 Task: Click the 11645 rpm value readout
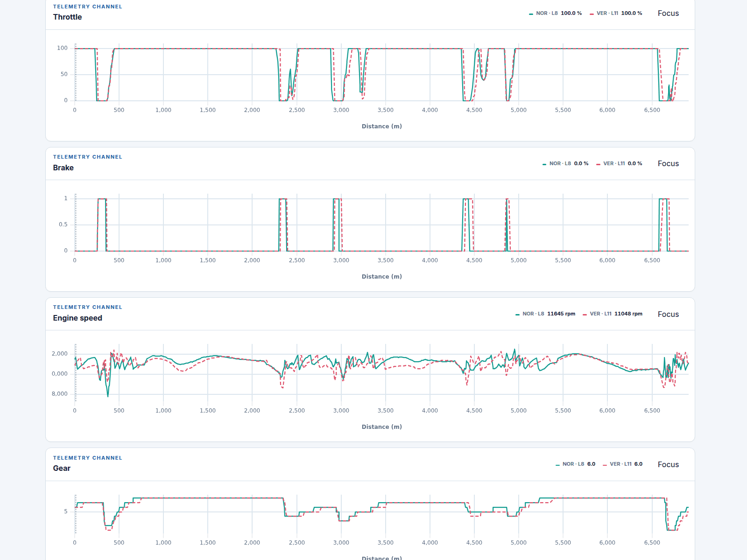pos(561,314)
